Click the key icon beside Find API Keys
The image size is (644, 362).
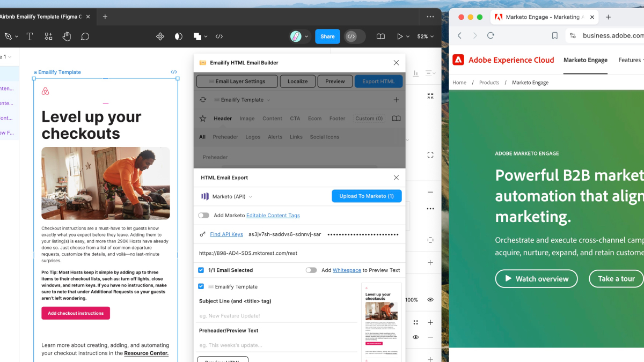203,234
